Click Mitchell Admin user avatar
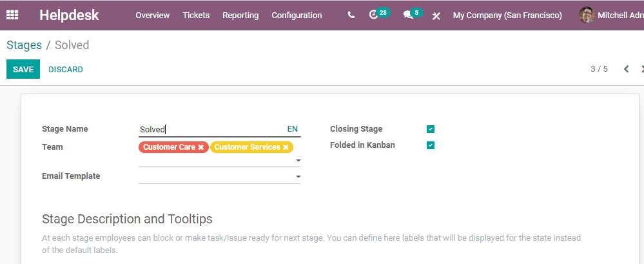The width and height of the screenshot is (644, 264). (587, 15)
